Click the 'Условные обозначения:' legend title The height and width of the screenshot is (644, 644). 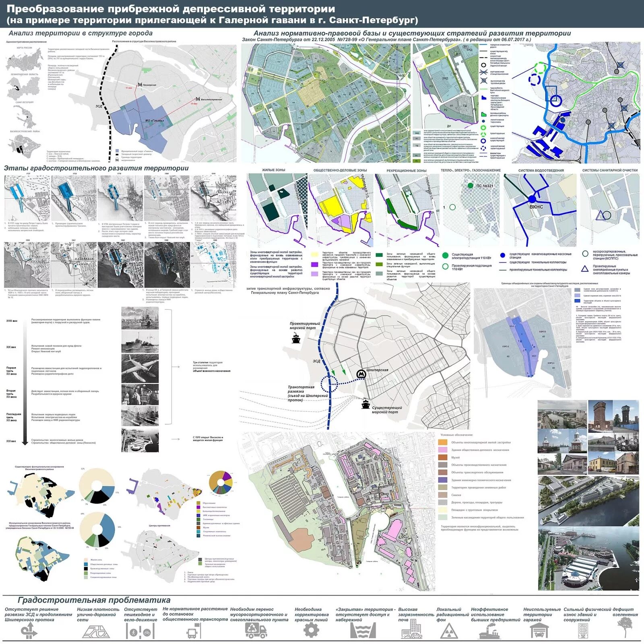[x=457, y=435]
